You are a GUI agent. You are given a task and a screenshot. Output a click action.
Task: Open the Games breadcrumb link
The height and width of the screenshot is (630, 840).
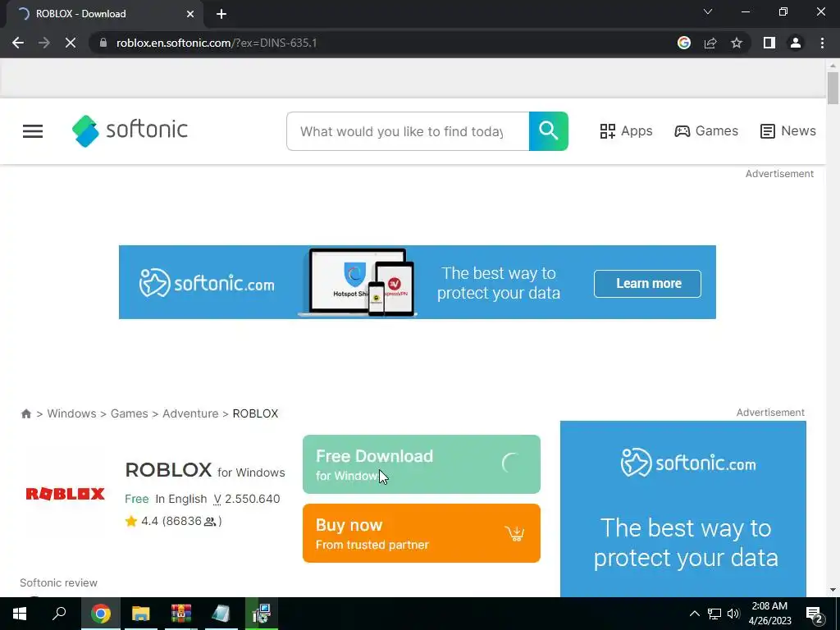pos(129,413)
